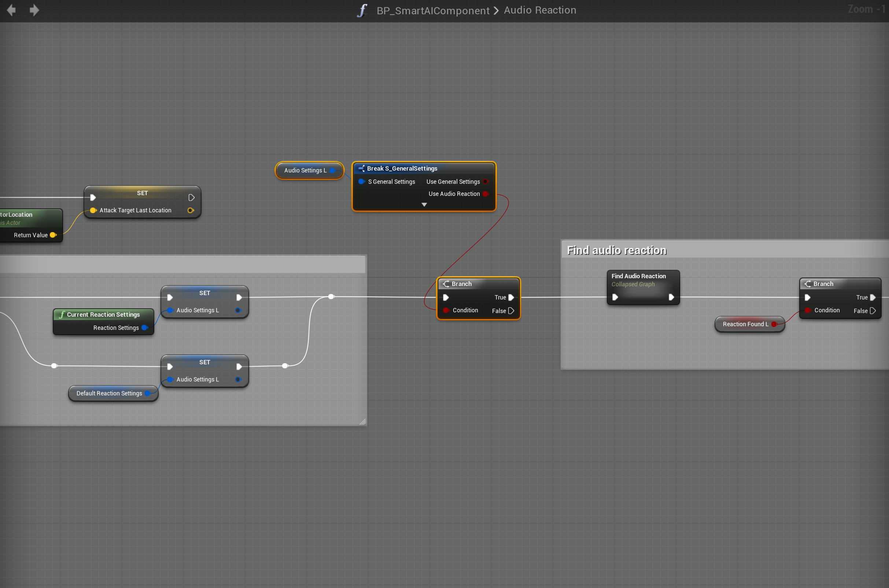
Task: Select the Find audio reaction comment title
Action: 616,250
